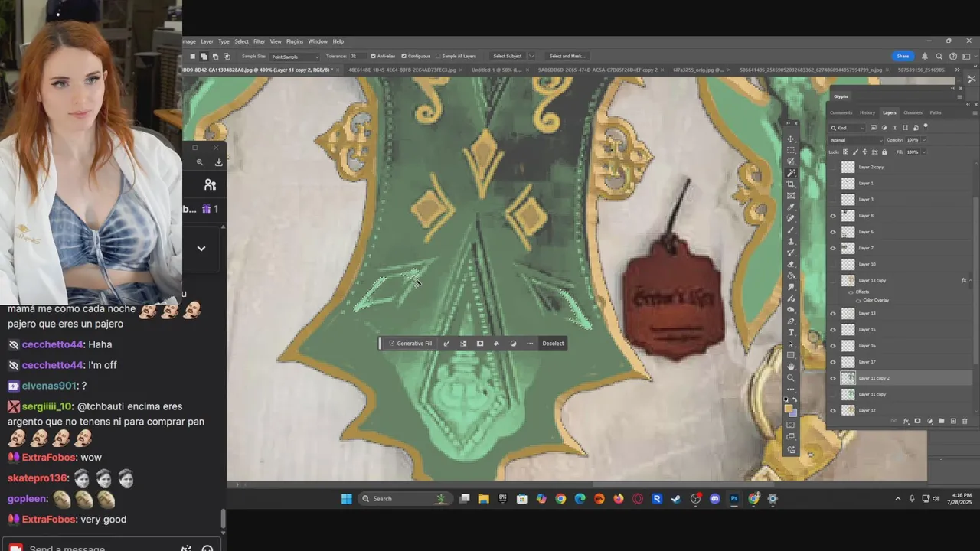The height and width of the screenshot is (551, 980).
Task: Select the Type tool
Action: point(791,332)
